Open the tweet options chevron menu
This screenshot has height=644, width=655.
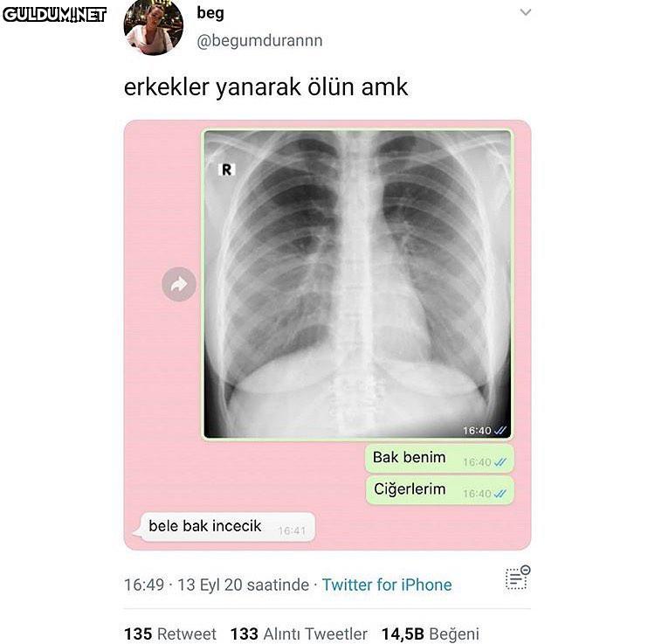(525, 12)
